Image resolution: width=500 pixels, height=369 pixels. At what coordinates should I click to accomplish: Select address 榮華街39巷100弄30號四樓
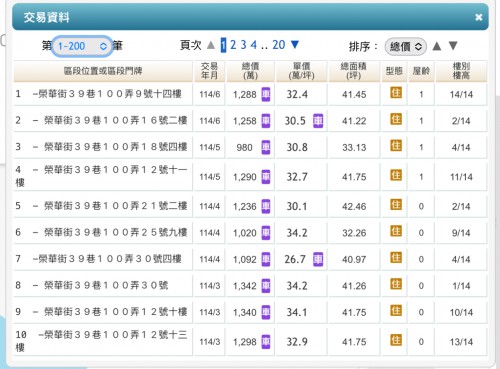coord(110,259)
